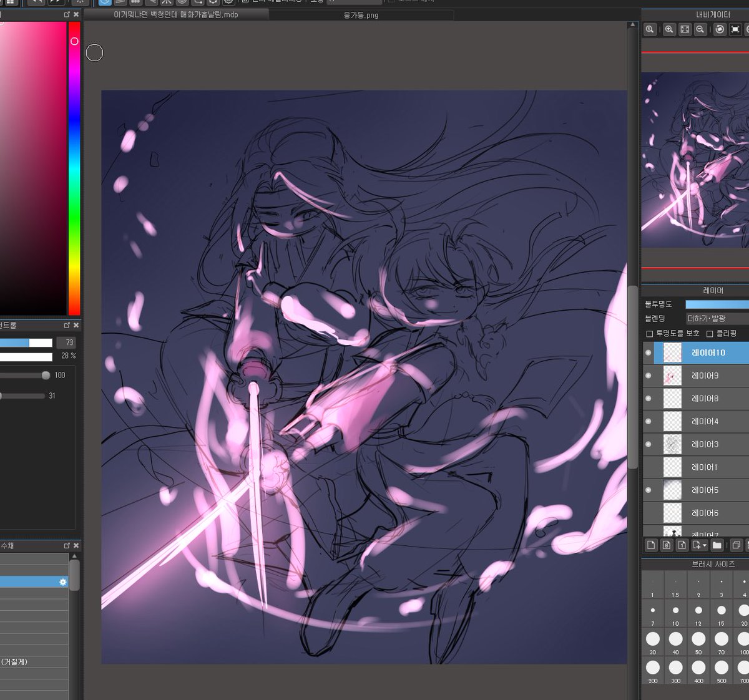Click the navigator rotate canvas icon
Image resolution: width=749 pixels, height=700 pixels.
pos(720,29)
